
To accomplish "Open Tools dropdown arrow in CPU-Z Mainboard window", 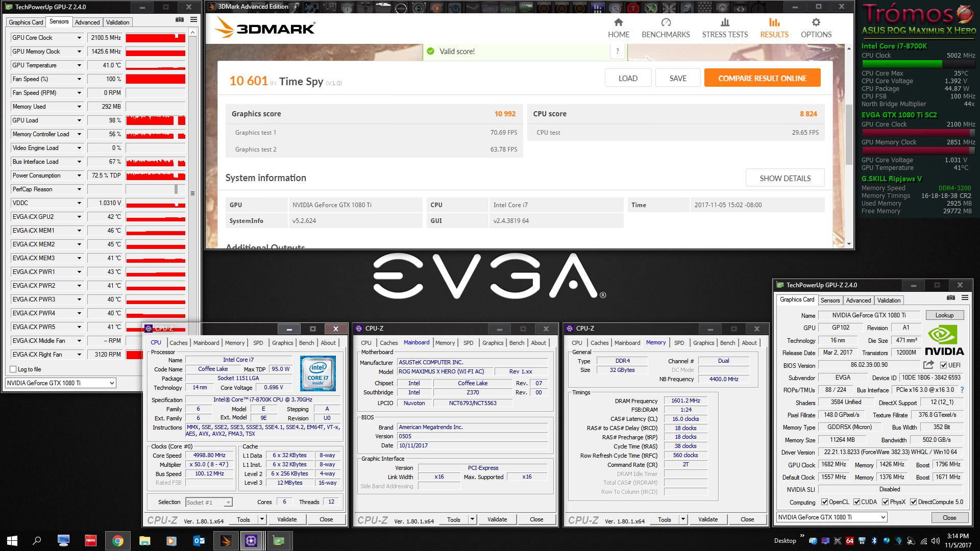I will tap(472, 519).
